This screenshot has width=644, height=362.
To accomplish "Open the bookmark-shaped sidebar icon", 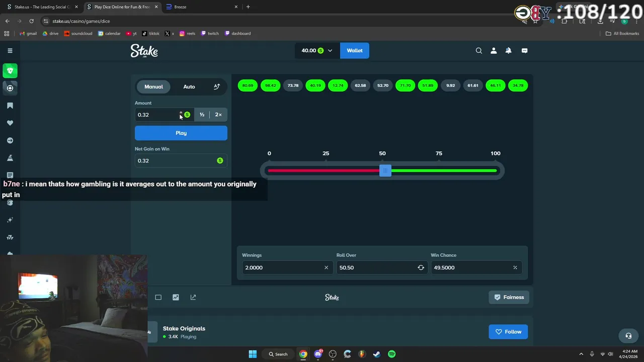I will tap(10, 106).
